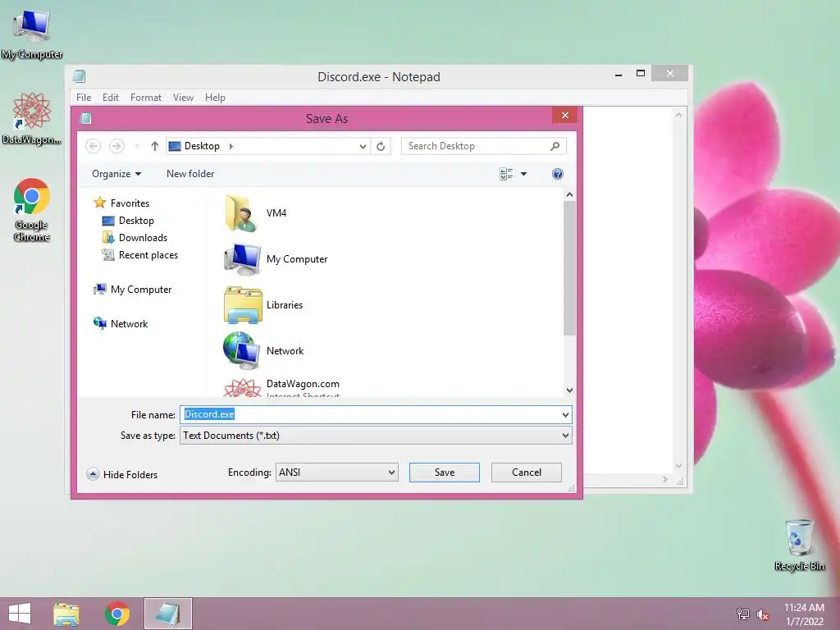
Task: Expand the address bar history dropdown
Action: 363,146
